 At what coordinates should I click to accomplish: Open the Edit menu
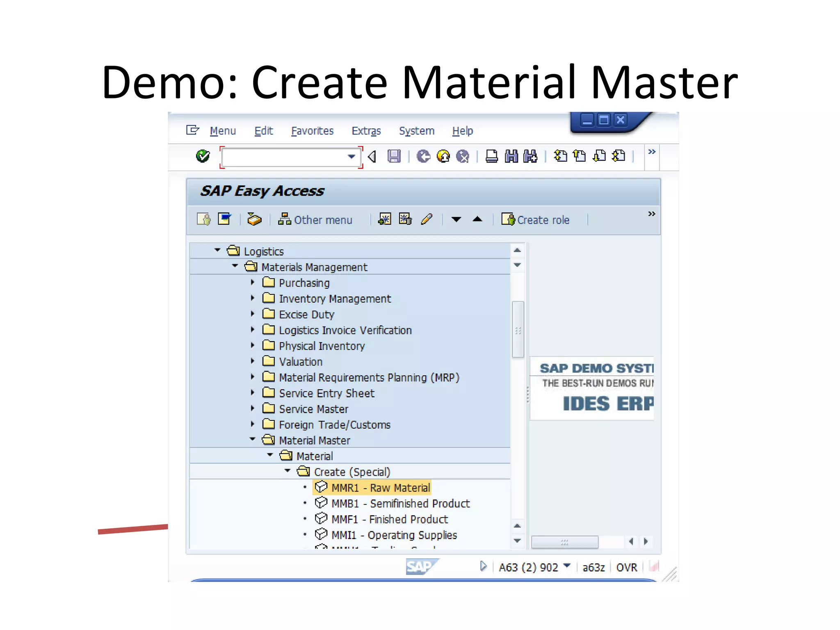263,131
